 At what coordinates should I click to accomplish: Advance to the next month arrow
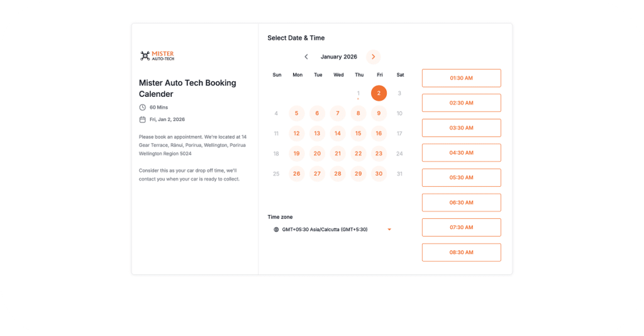[x=374, y=57]
